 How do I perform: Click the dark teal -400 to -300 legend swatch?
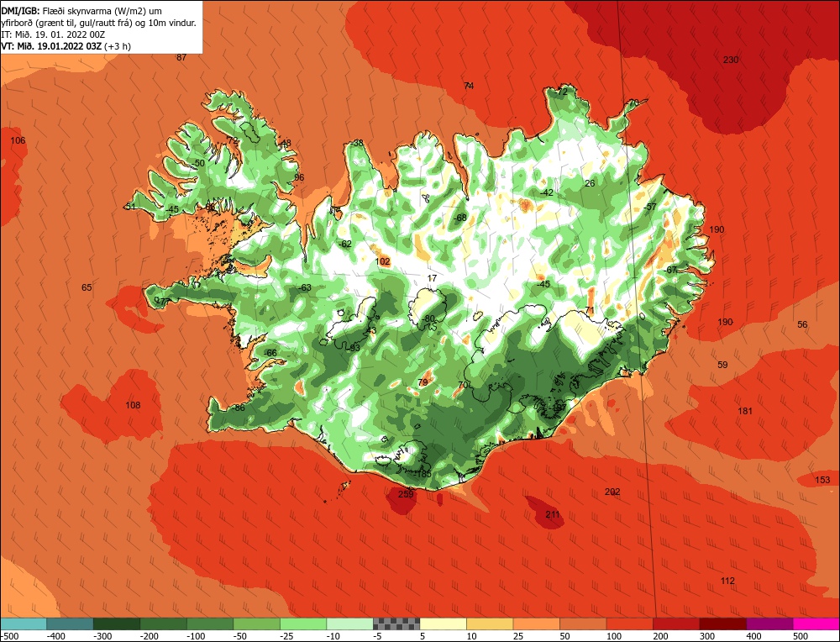71,624
